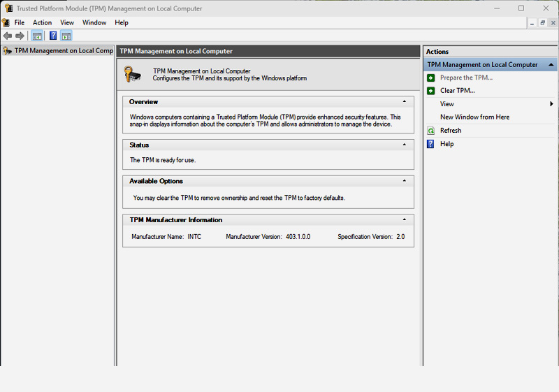559x392 pixels.
Task: Click View in the Actions pane
Action: click(447, 104)
